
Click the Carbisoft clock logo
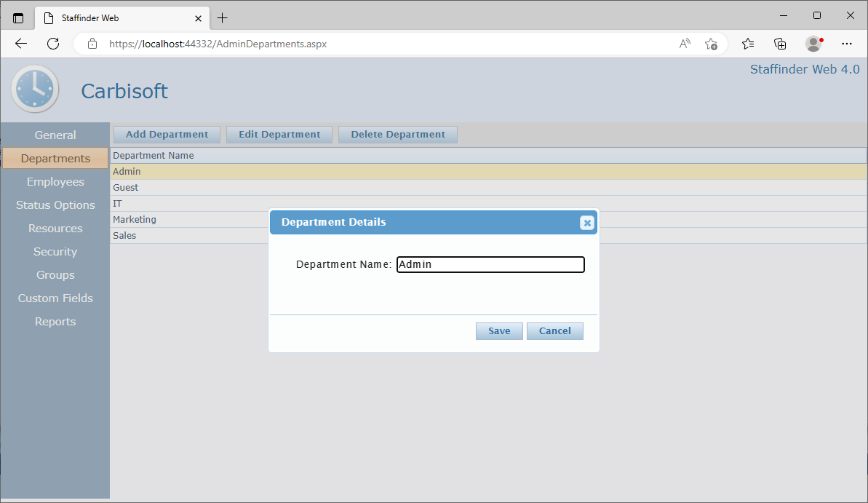(35, 89)
